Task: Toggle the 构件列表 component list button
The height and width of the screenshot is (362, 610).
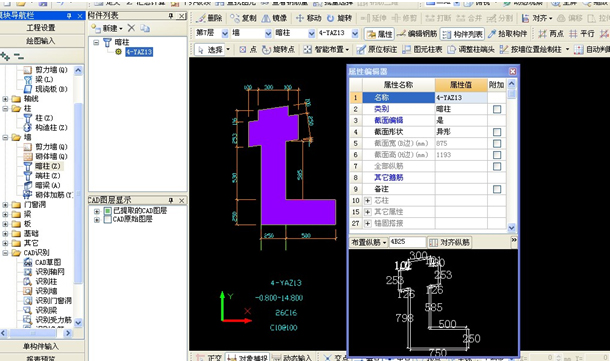Action: (463, 34)
